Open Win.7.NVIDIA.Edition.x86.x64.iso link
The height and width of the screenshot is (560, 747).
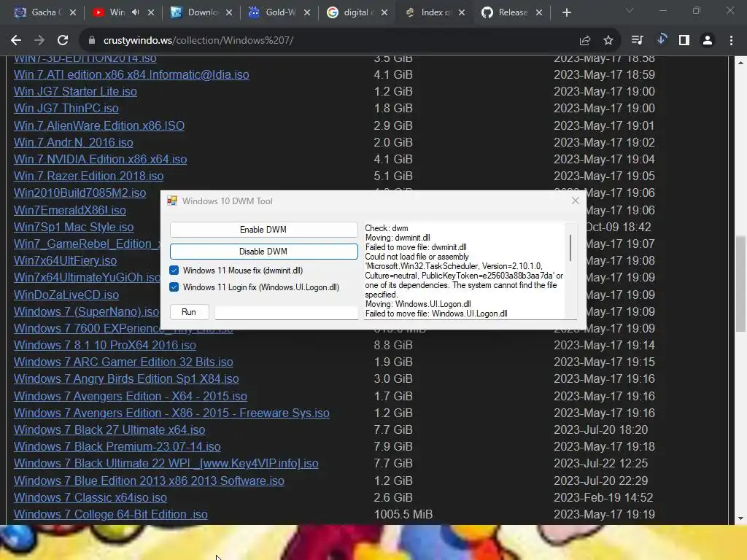(x=100, y=159)
